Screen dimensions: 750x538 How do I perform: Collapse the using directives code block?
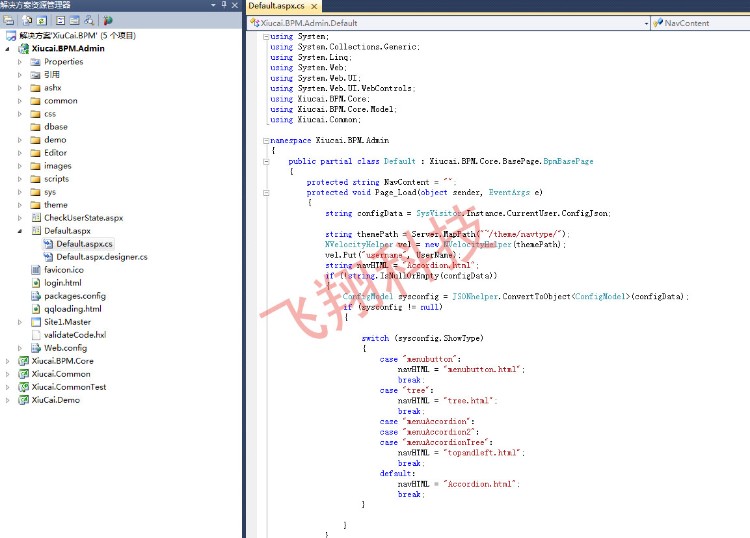(x=265, y=36)
